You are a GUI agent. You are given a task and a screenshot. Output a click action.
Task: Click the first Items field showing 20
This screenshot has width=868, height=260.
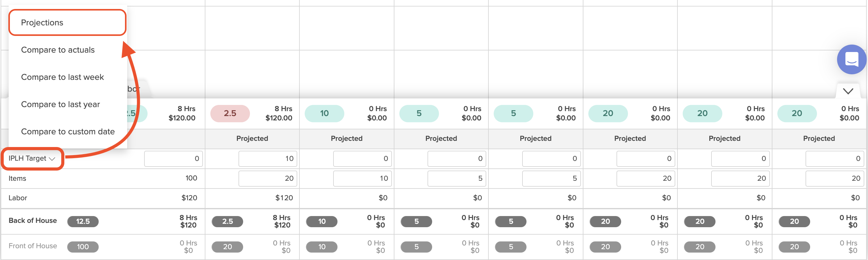tap(268, 178)
